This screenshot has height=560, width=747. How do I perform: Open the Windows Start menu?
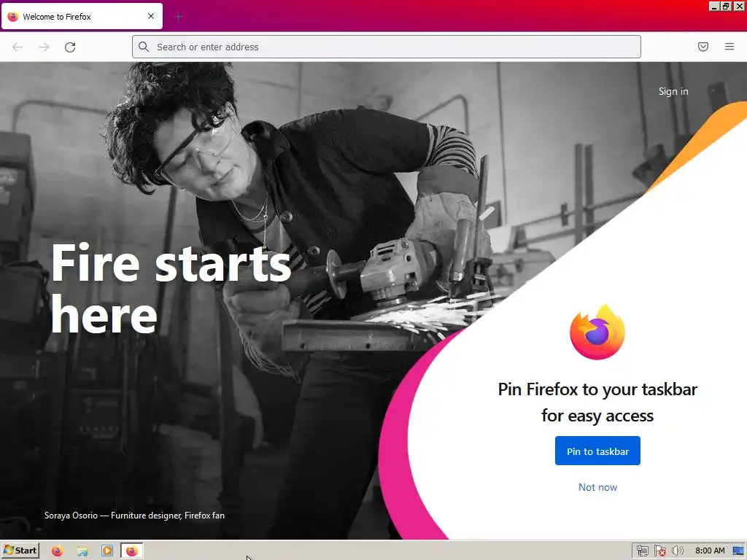[20, 551]
